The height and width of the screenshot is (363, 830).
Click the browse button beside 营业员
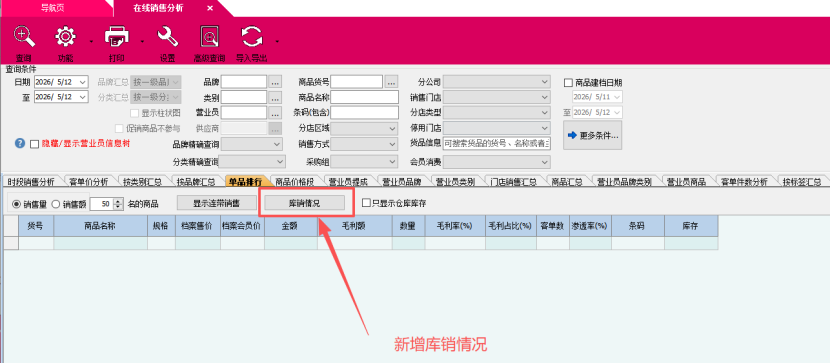pos(274,113)
